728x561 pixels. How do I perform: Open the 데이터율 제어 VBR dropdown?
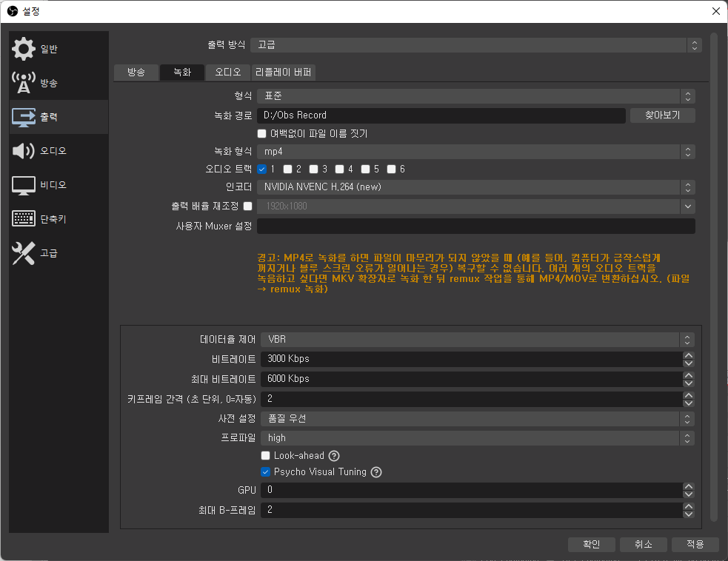tap(477, 340)
